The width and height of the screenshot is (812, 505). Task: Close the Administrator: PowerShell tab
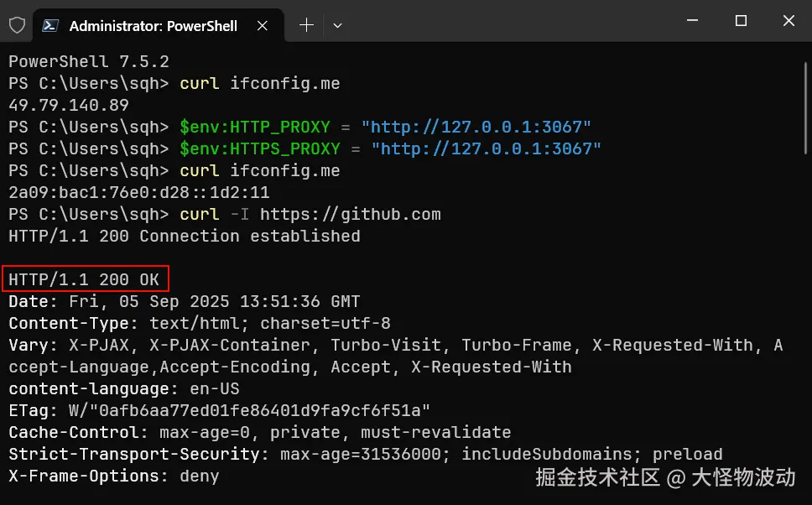pos(263,26)
